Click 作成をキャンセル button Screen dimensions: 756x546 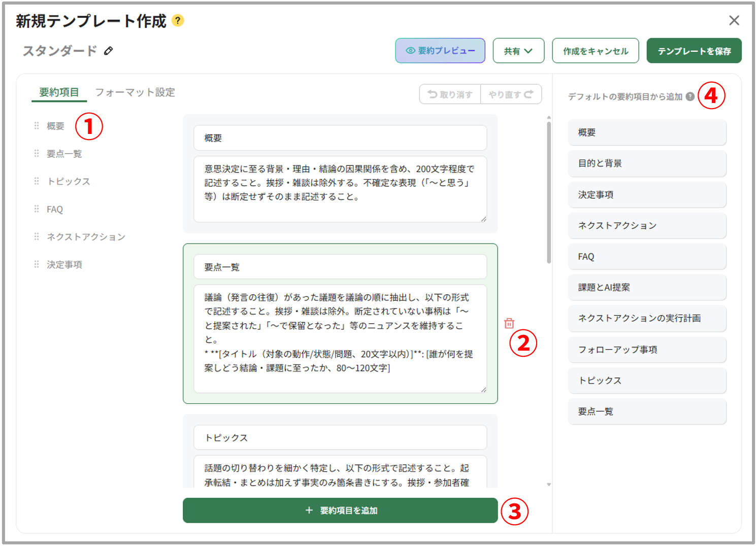[x=596, y=51]
